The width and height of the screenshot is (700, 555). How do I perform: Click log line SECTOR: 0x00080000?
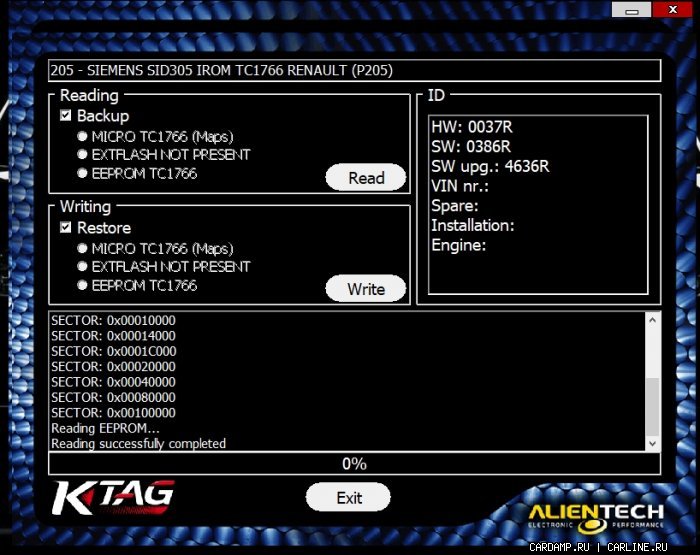point(113,397)
